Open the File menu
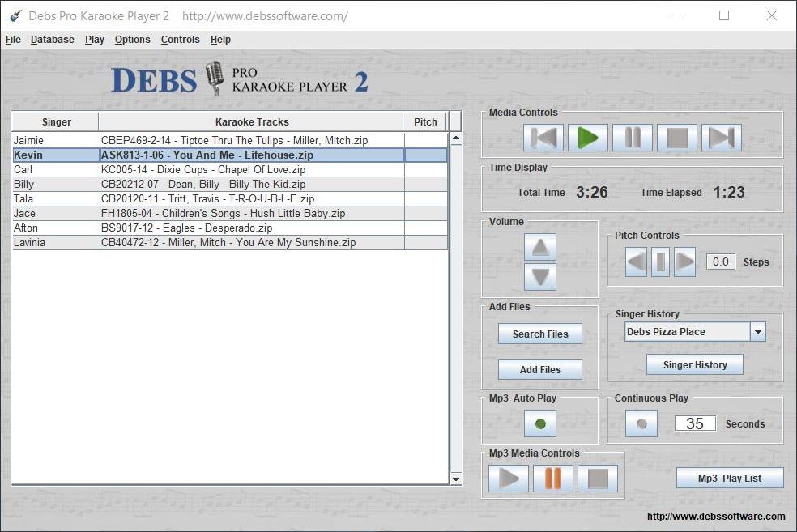The height and width of the screenshot is (532, 797). (13, 40)
